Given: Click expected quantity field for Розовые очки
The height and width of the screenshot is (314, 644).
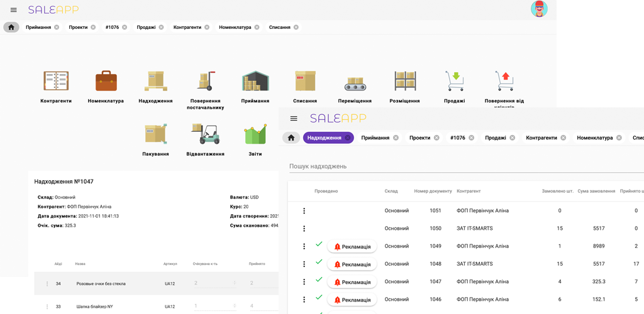Looking at the screenshot, I should pos(215,283).
